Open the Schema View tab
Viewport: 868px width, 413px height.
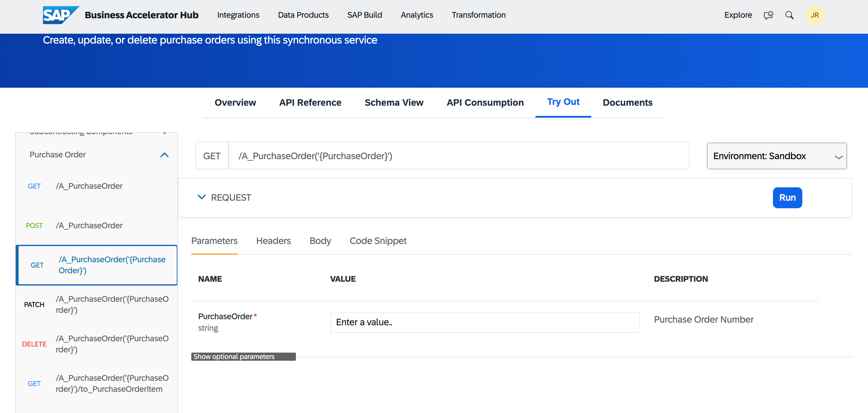coord(394,102)
